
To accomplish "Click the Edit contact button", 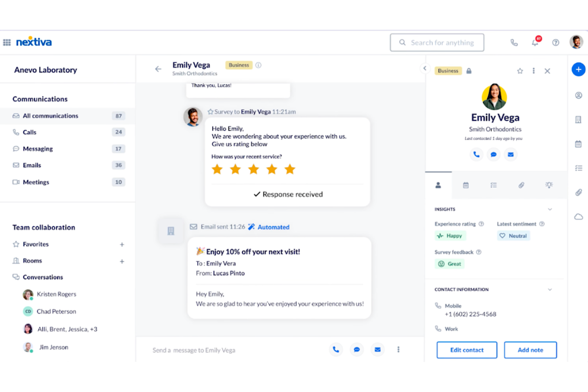I will (466, 350).
